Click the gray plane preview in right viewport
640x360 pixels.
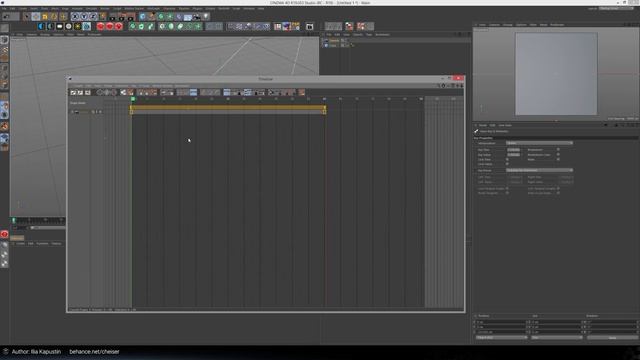[556, 74]
